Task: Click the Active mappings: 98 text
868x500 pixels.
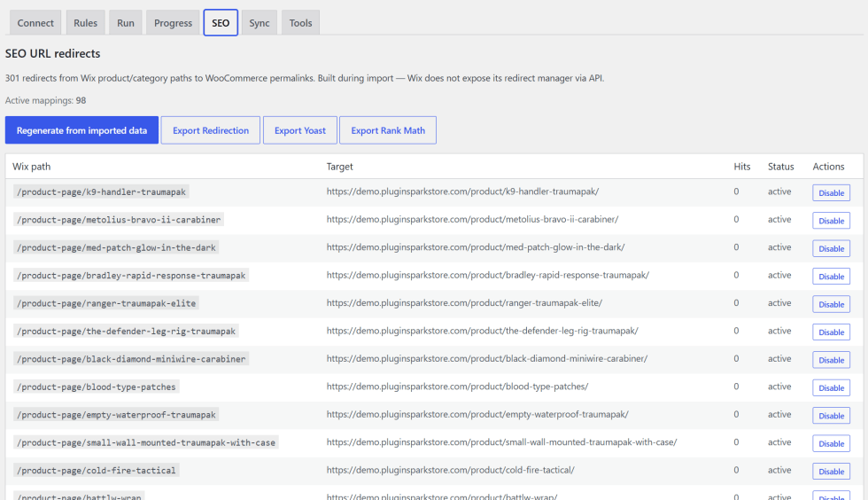Action: click(x=45, y=100)
